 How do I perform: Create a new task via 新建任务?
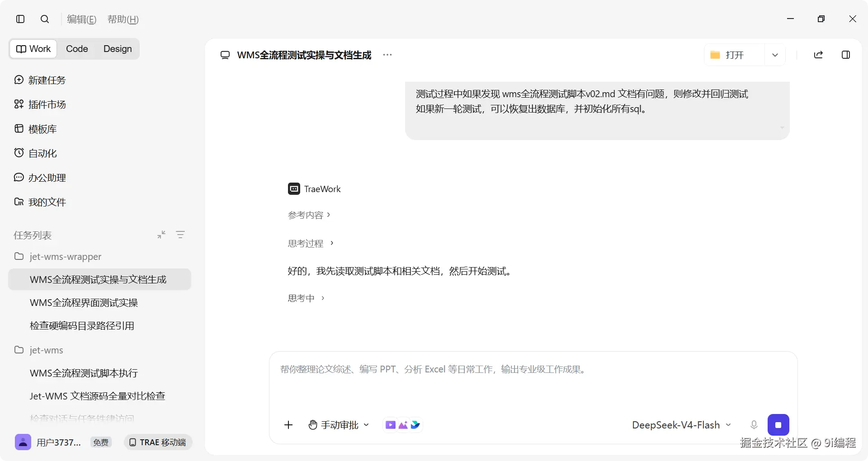pos(40,80)
